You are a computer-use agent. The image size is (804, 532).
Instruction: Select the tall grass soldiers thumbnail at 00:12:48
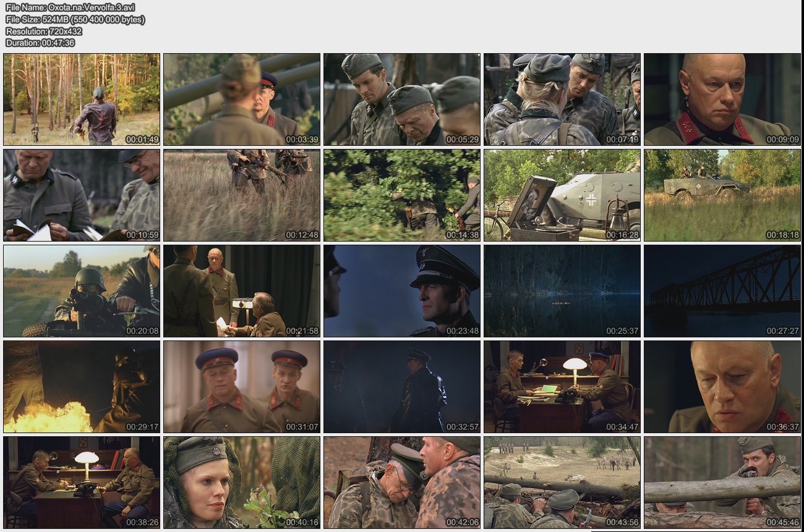[x=242, y=195]
